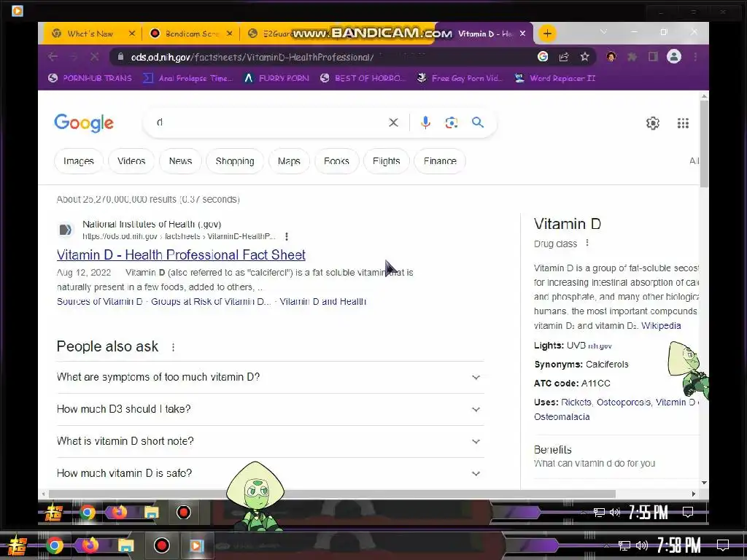This screenshot has width=747, height=560.
Task: Filter results by Maps
Action: pyautogui.click(x=289, y=161)
